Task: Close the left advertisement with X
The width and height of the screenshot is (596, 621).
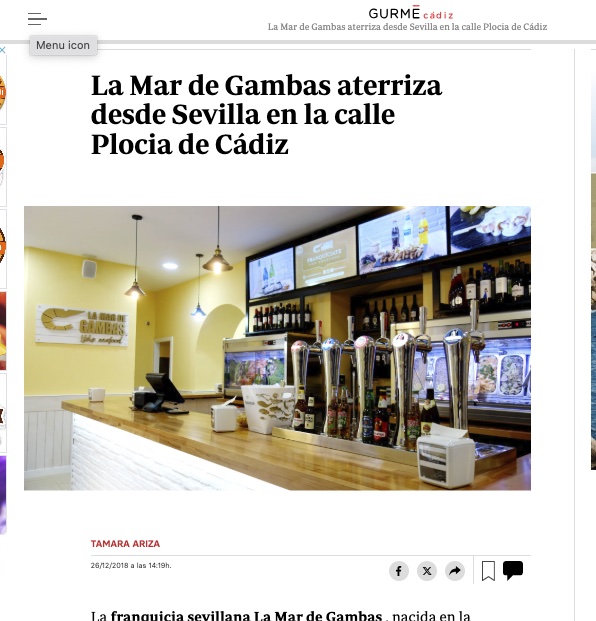Action: click(x=2, y=50)
